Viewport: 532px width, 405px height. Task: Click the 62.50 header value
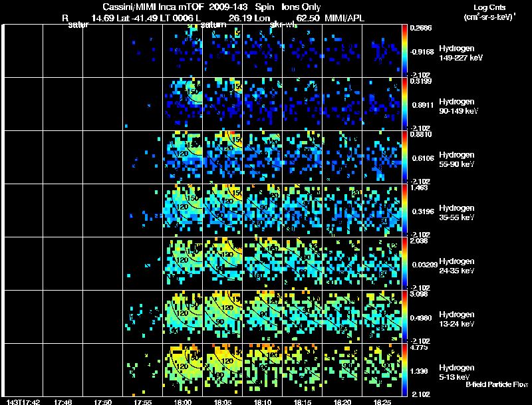pyautogui.click(x=308, y=18)
